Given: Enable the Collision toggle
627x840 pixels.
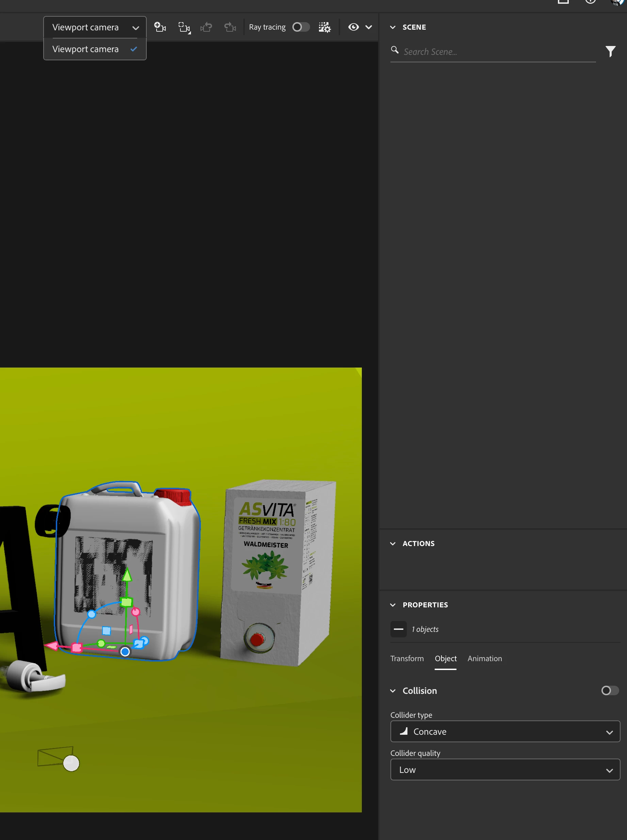Looking at the screenshot, I should click(610, 690).
